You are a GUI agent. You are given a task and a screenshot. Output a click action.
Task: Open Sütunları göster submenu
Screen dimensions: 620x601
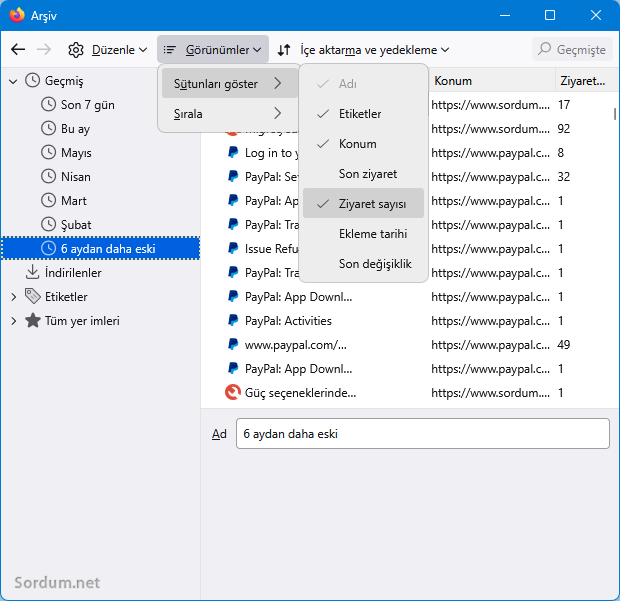tap(229, 83)
